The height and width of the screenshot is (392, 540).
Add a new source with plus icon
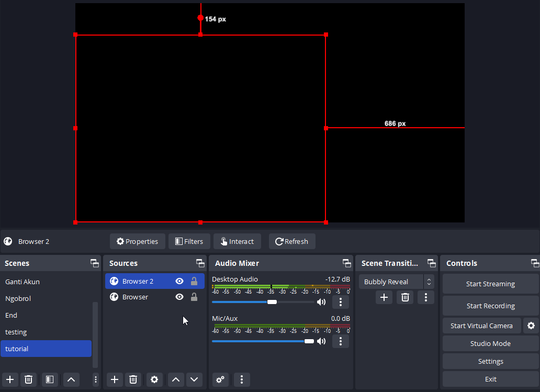tap(115, 379)
